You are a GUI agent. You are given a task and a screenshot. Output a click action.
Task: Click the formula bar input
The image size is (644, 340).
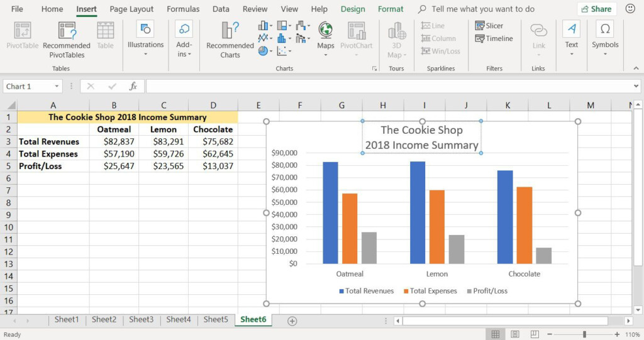(389, 86)
